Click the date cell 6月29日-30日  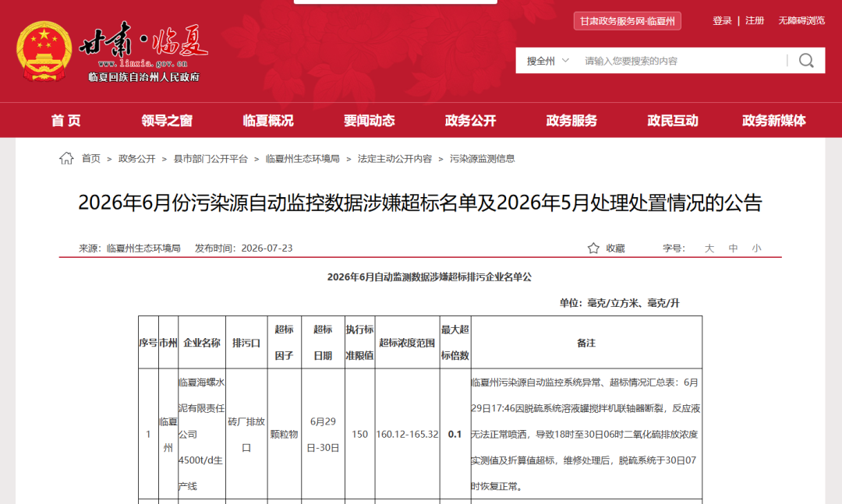pyautogui.click(x=323, y=434)
